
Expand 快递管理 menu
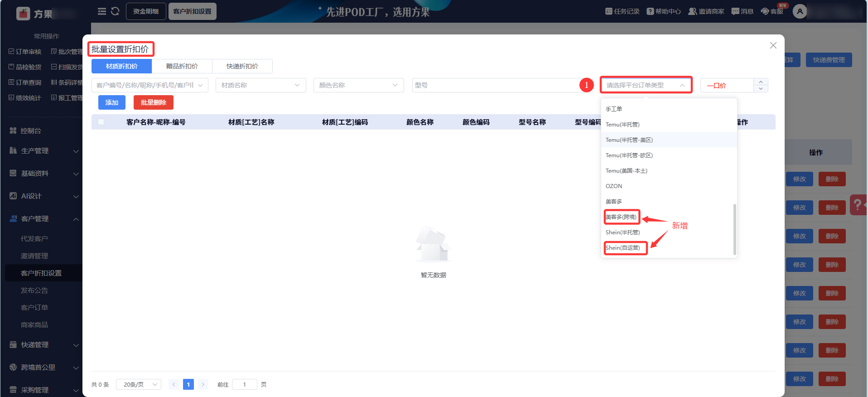point(44,344)
